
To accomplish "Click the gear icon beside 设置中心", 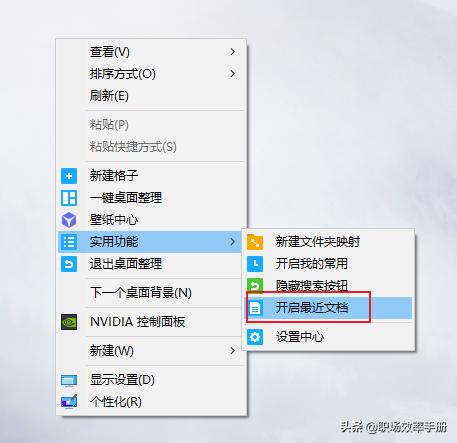I will pos(255,337).
